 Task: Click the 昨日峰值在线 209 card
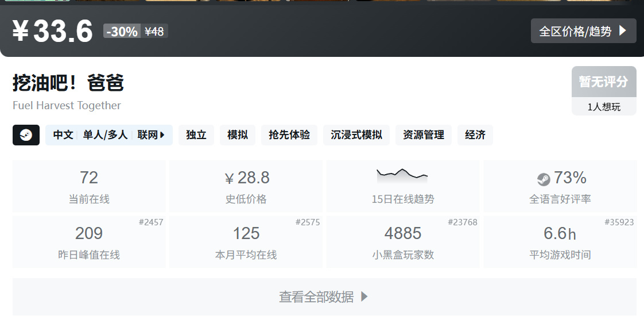[x=89, y=242]
